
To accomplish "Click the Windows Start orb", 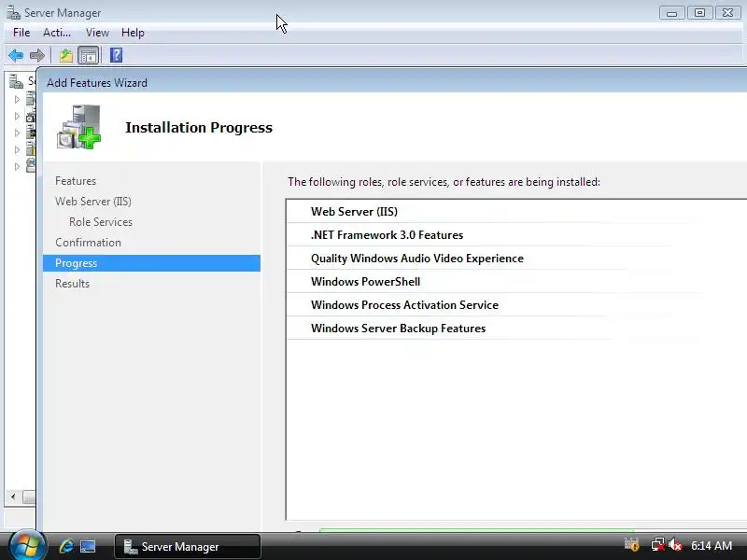I will pyautogui.click(x=27, y=546).
